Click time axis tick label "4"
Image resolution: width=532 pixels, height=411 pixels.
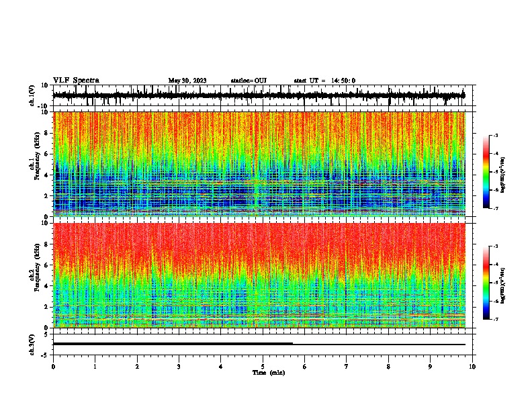[221, 367]
